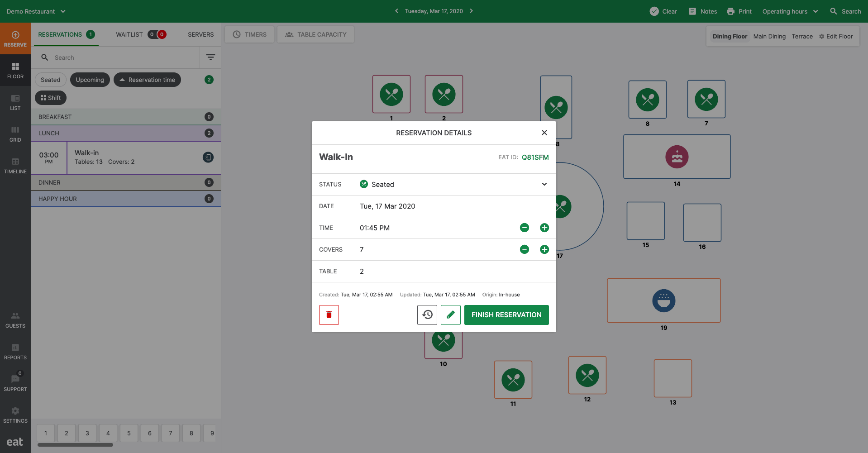
Task: Decrease reservation time with minus icon
Action: click(x=524, y=228)
